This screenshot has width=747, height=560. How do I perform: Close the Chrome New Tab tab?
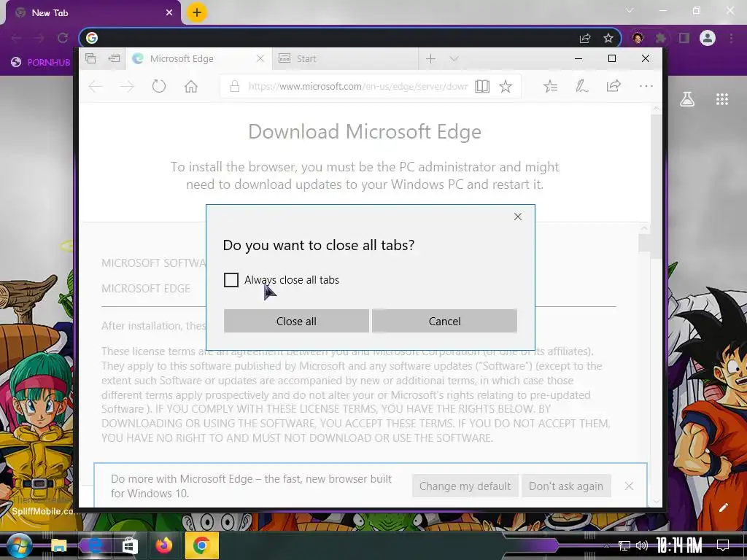[169, 13]
